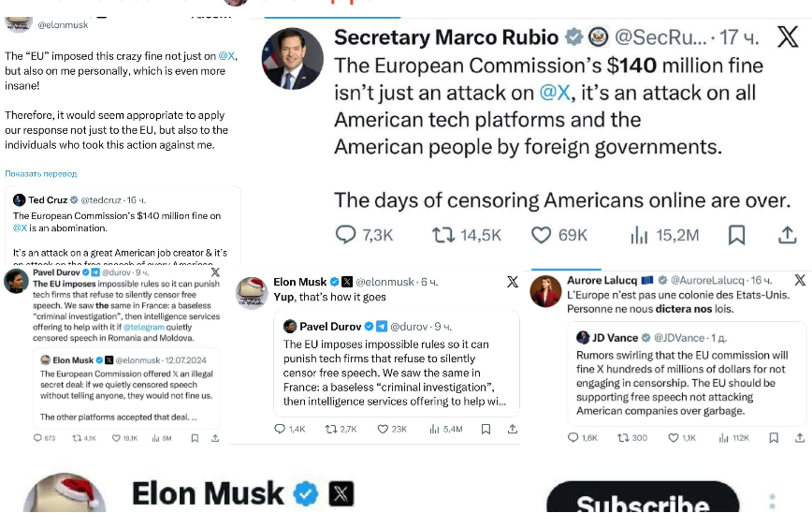Image resolution: width=812 pixels, height=513 pixels.
Task: Share Aurore Lalucq's tweet
Action: click(x=796, y=437)
